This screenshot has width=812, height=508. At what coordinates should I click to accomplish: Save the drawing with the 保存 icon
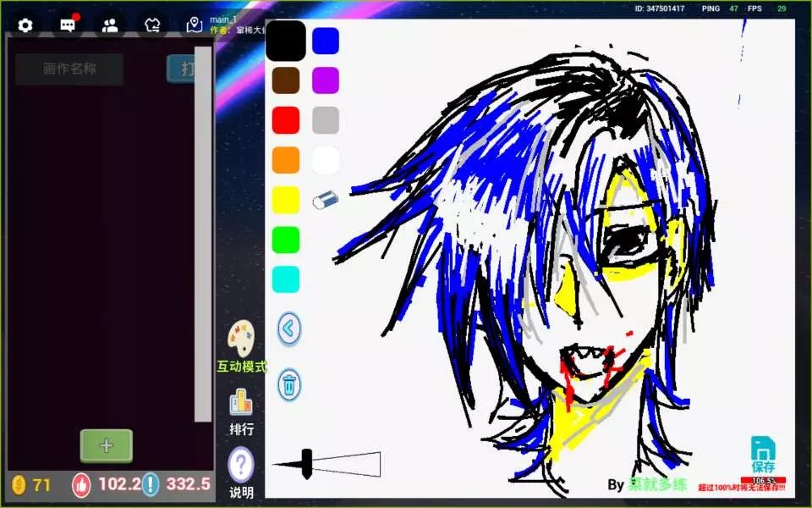coord(763,455)
